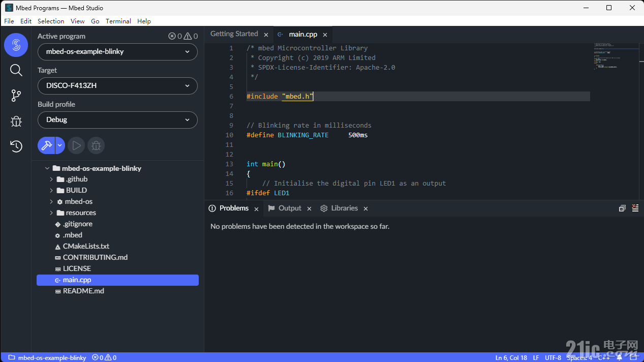The width and height of the screenshot is (644, 362).
Task: Click the error count icon beside Active program
Action: pos(172,36)
